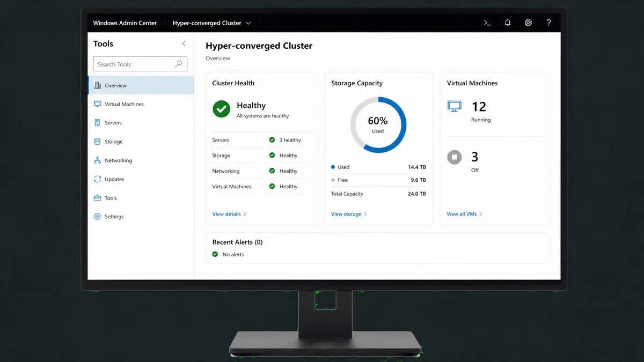Image resolution: width=644 pixels, height=362 pixels.
Task: Click the 60% Used storage donut chart
Action: (378, 125)
